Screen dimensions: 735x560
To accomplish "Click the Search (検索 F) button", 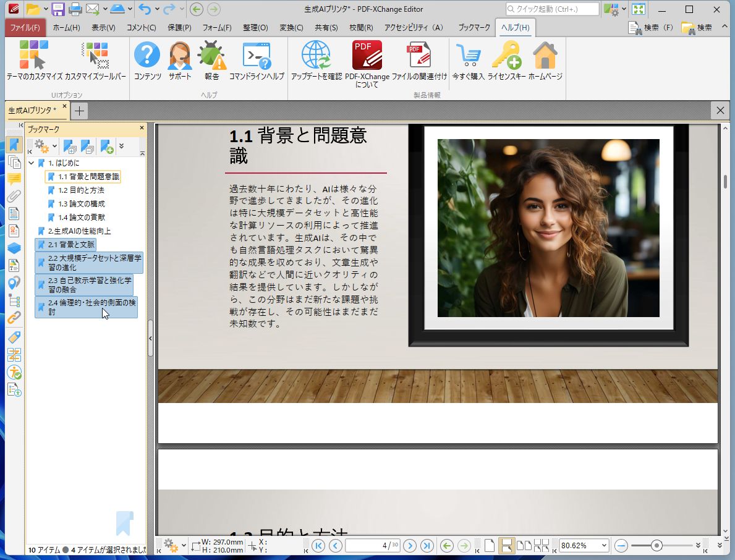I will (x=651, y=28).
